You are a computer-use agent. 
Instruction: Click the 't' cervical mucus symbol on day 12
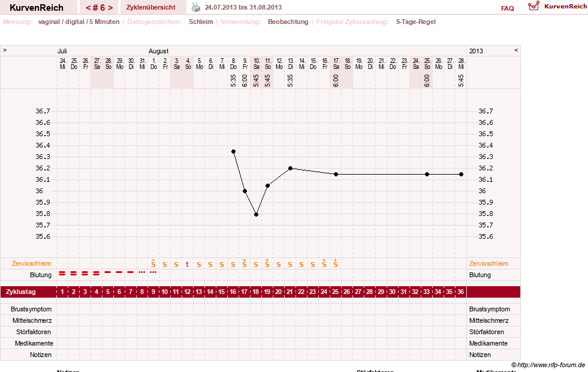pyautogui.click(x=188, y=264)
